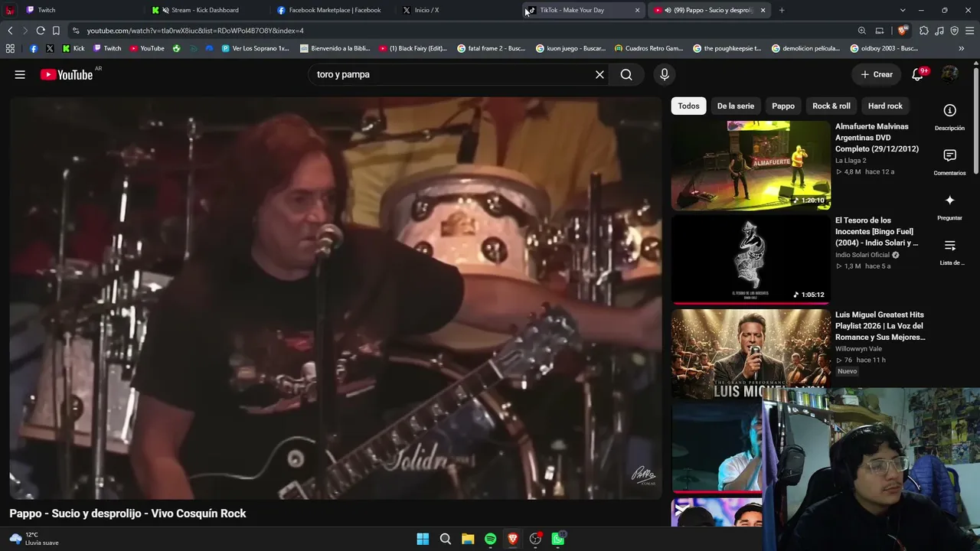This screenshot has width=980, height=551.
Task: Close the TikTok browser tab
Action: (637, 10)
